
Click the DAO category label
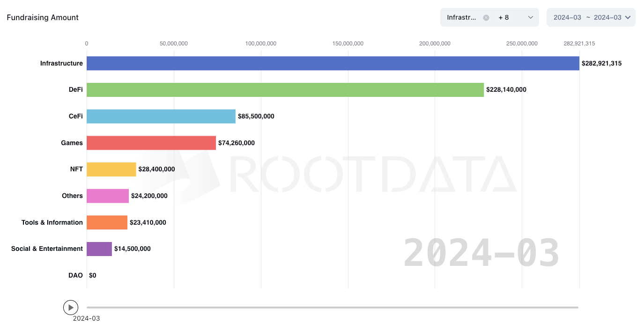click(75, 275)
